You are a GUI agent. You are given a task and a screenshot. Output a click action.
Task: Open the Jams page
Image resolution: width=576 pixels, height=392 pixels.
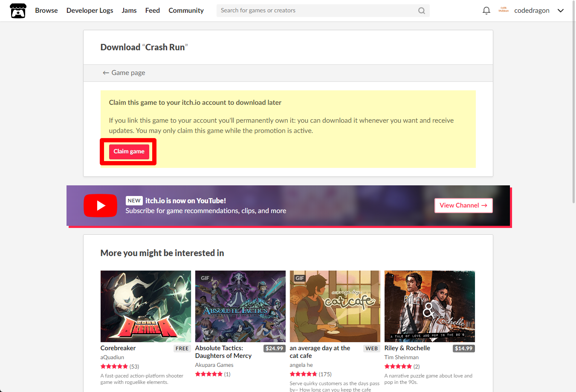(x=129, y=11)
